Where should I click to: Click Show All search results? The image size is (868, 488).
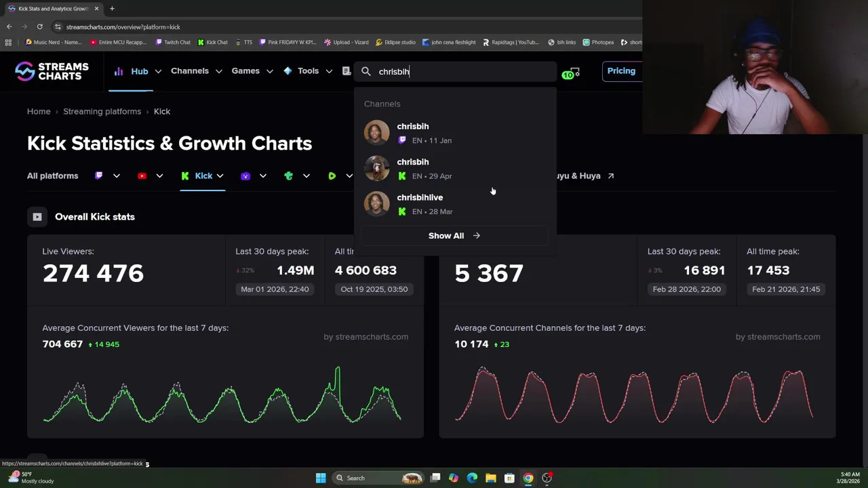pyautogui.click(x=454, y=235)
